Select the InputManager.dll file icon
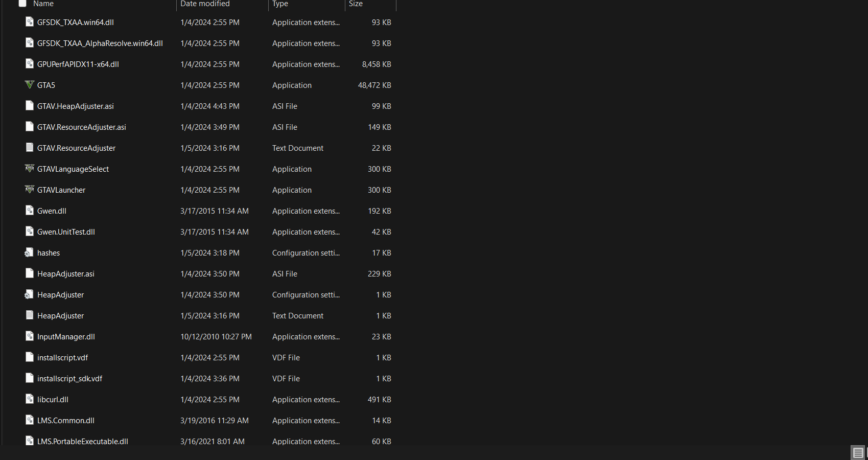The height and width of the screenshot is (460, 868). click(x=30, y=336)
